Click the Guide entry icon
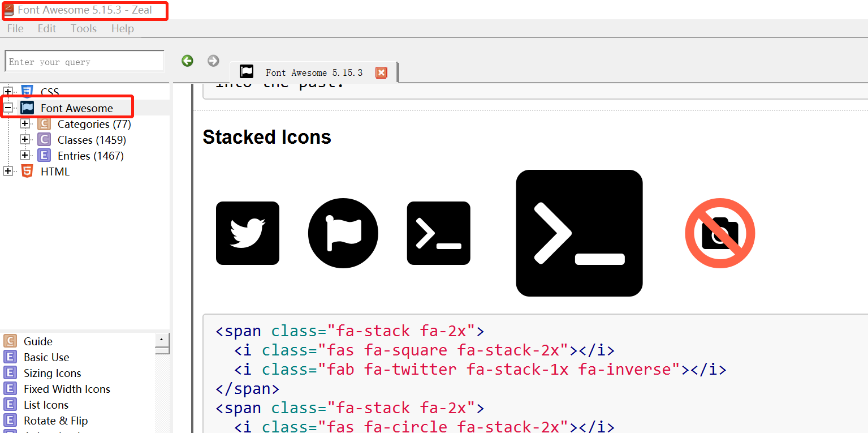Viewport: 868px width, 433px height. (x=10, y=341)
